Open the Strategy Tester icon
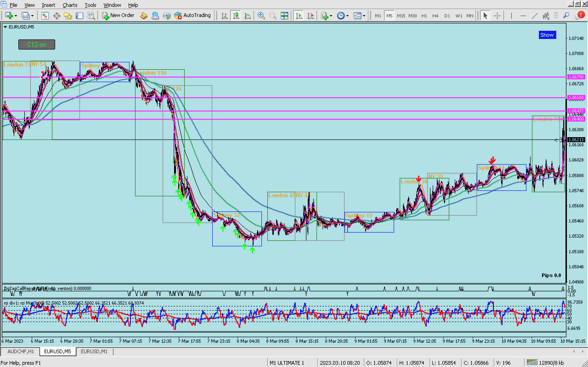Screen dimensions: 588x367 pos(91,16)
